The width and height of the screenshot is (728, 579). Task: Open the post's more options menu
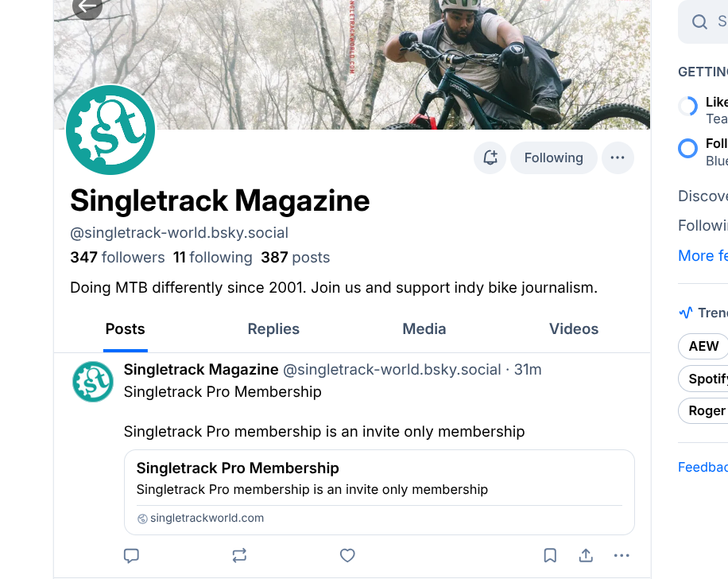point(622,556)
